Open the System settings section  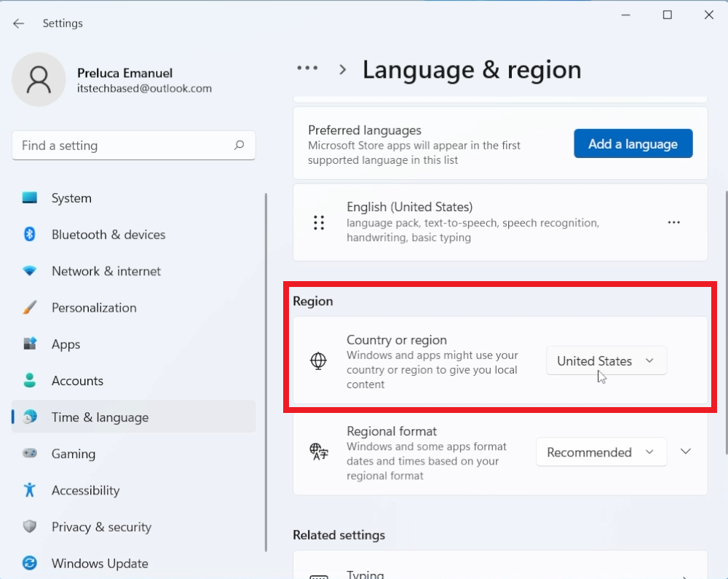(71, 197)
